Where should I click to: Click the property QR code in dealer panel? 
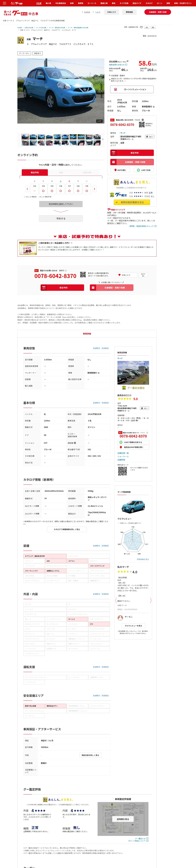click(122, 471)
